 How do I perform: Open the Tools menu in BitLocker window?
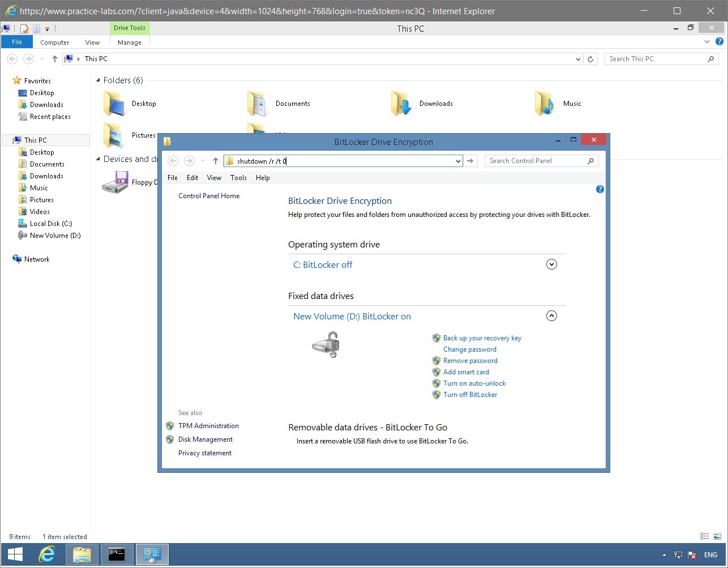(x=238, y=177)
